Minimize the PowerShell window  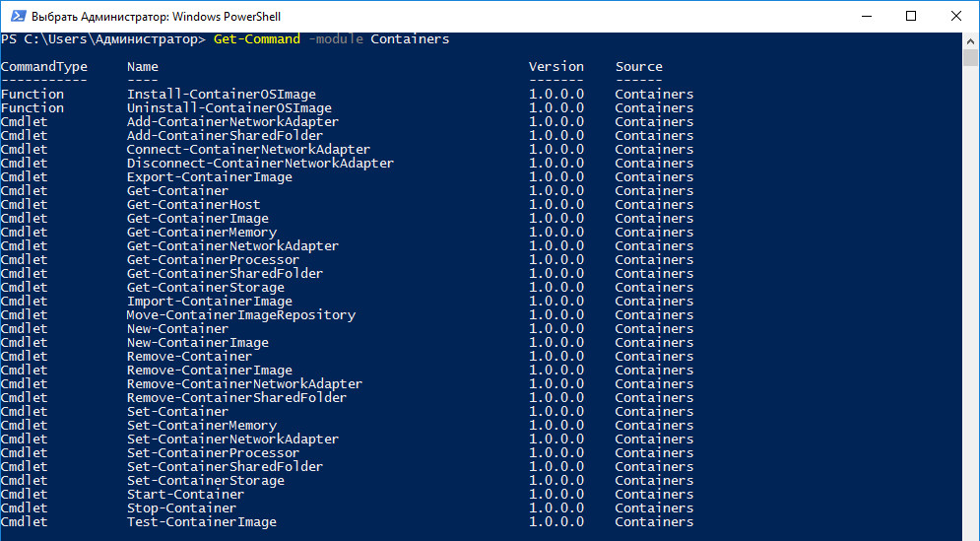867,17
